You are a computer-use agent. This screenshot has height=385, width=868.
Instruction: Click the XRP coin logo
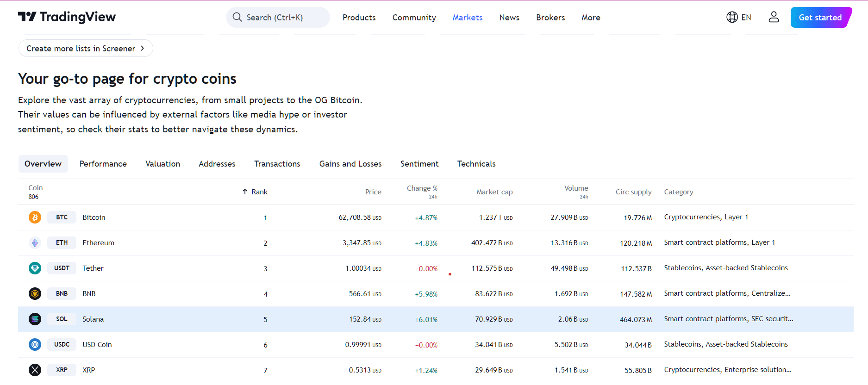pyautogui.click(x=35, y=370)
